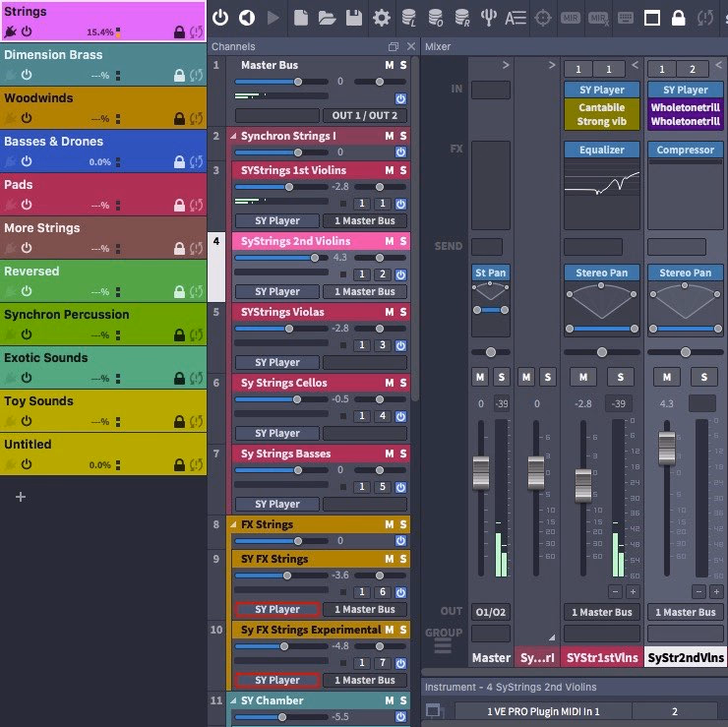Click the crosshair target icon in toolbar
This screenshot has height=727, width=728.
pos(543,18)
